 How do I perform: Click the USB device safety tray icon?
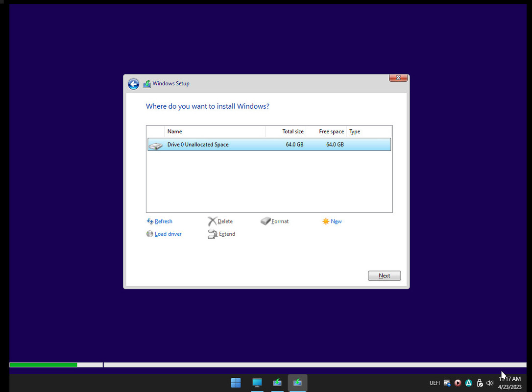point(480,383)
